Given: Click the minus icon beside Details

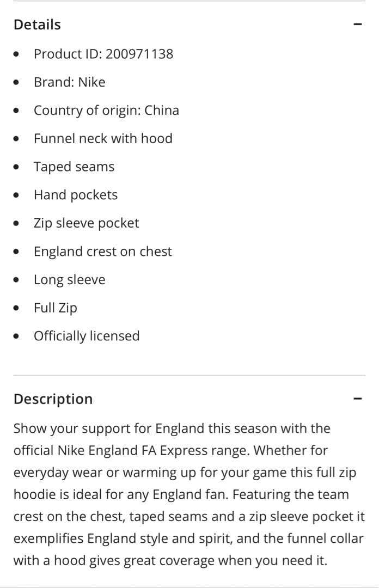Looking at the screenshot, I should click(357, 24).
